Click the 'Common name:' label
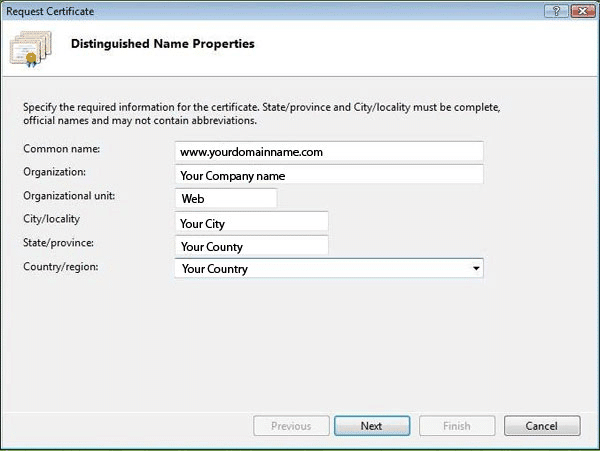 click(x=55, y=149)
